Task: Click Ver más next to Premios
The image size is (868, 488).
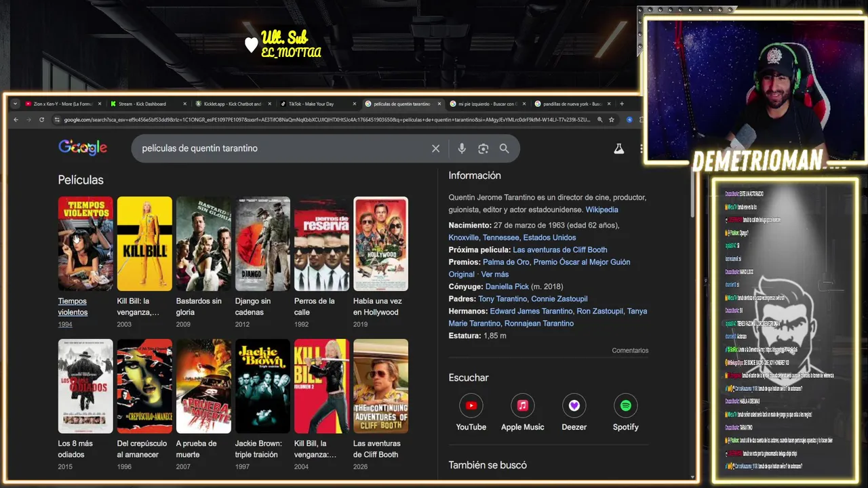Action: point(495,274)
